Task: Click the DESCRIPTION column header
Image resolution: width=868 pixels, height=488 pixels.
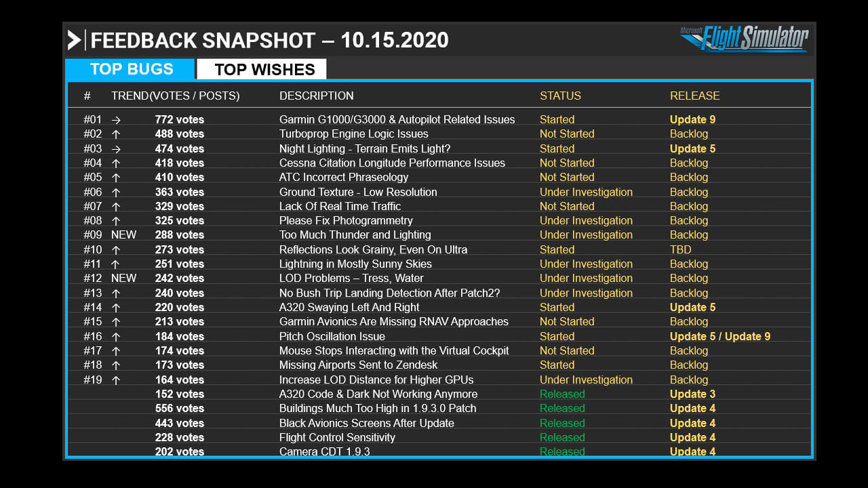Action: click(316, 96)
